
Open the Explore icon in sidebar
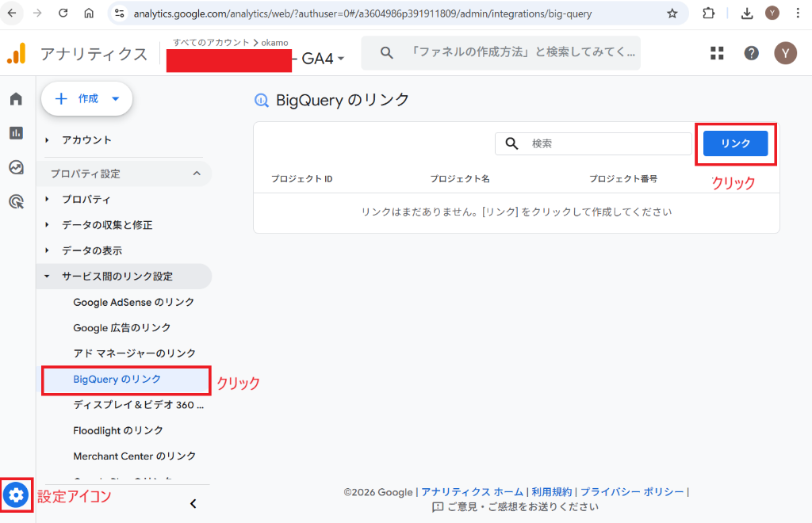point(16,167)
